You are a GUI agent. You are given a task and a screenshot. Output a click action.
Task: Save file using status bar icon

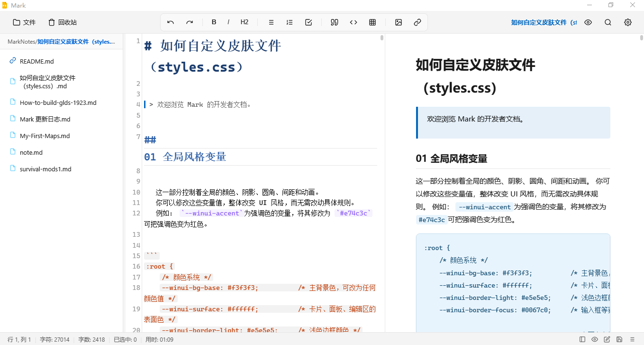tap(619, 339)
